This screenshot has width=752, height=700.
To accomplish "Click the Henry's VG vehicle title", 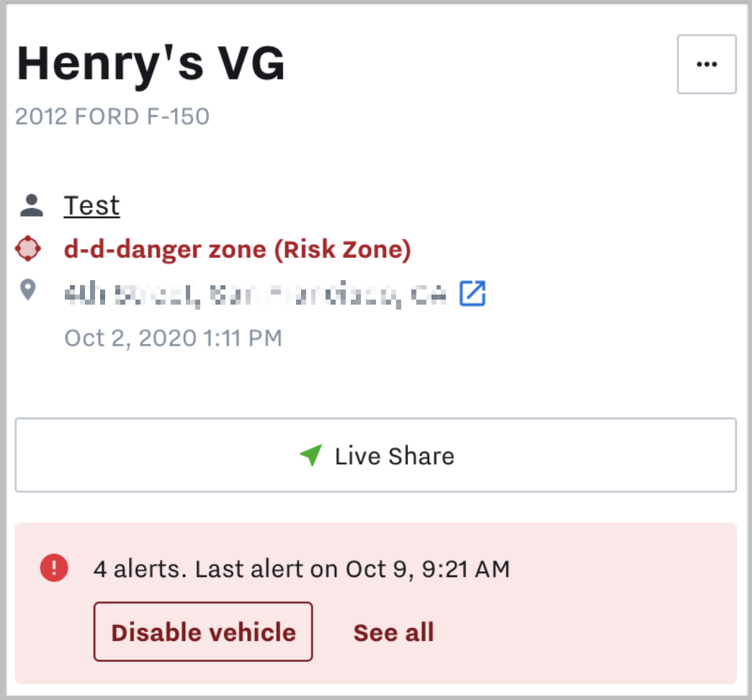I will point(151,63).
